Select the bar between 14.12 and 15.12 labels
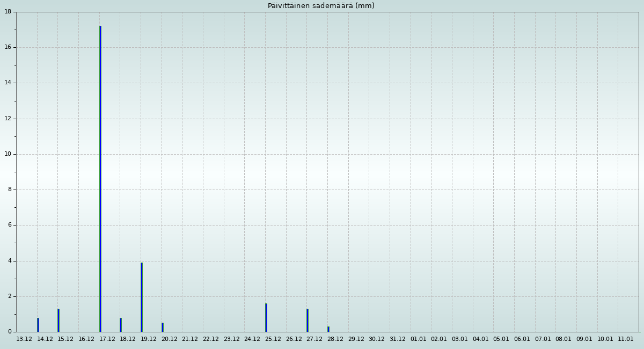The image size is (644, 349). coord(58,321)
